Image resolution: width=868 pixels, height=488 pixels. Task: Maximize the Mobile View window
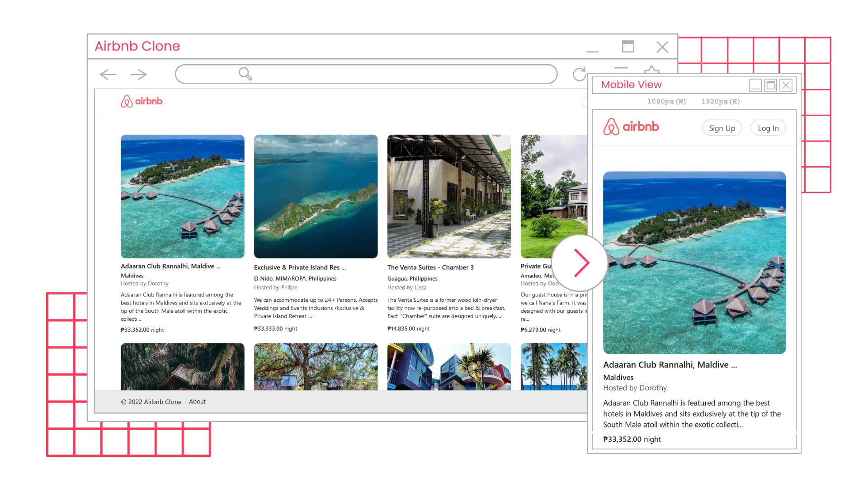coord(770,85)
